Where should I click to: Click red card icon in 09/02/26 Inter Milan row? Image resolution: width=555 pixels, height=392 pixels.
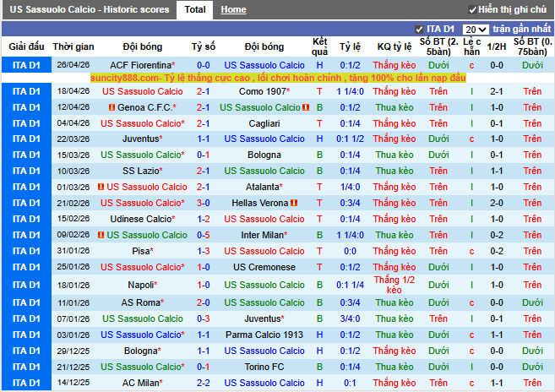[x=101, y=235]
